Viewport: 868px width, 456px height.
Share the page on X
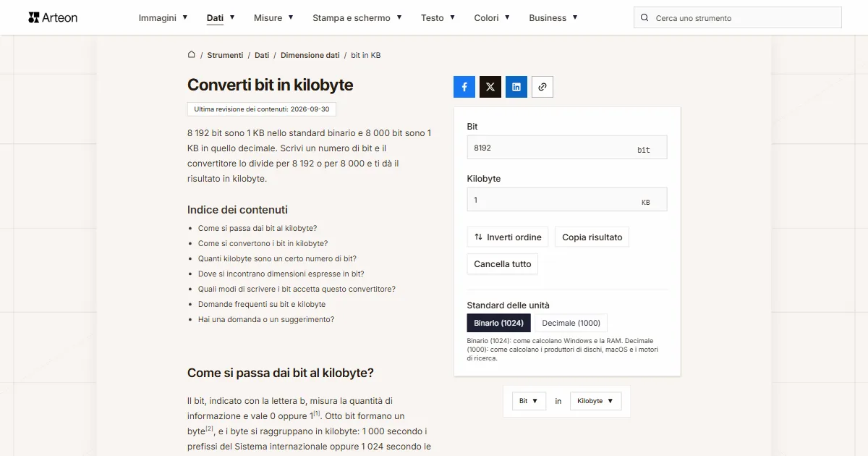pyautogui.click(x=490, y=87)
